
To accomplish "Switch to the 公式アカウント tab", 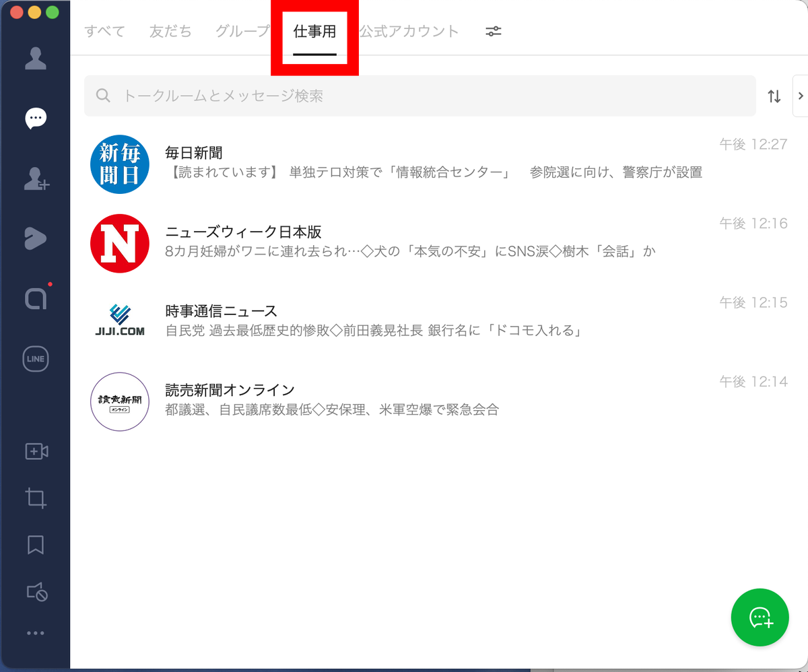I will pos(409,31).
